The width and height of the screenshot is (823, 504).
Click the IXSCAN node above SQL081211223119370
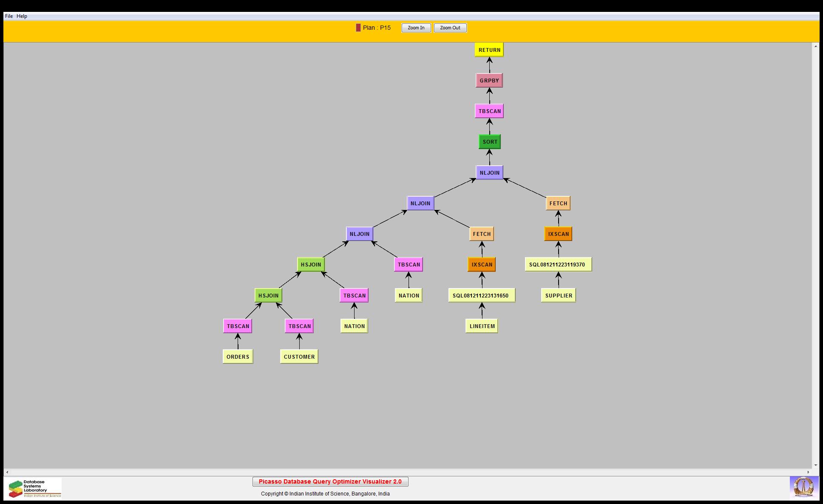(x=558, y=234)
